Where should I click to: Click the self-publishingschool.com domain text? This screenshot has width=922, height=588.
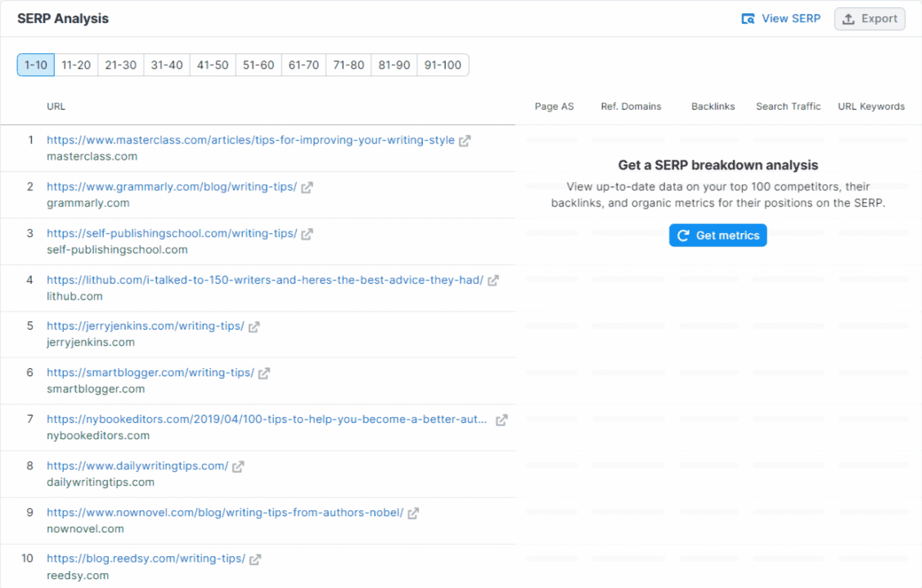coord(117,249)
